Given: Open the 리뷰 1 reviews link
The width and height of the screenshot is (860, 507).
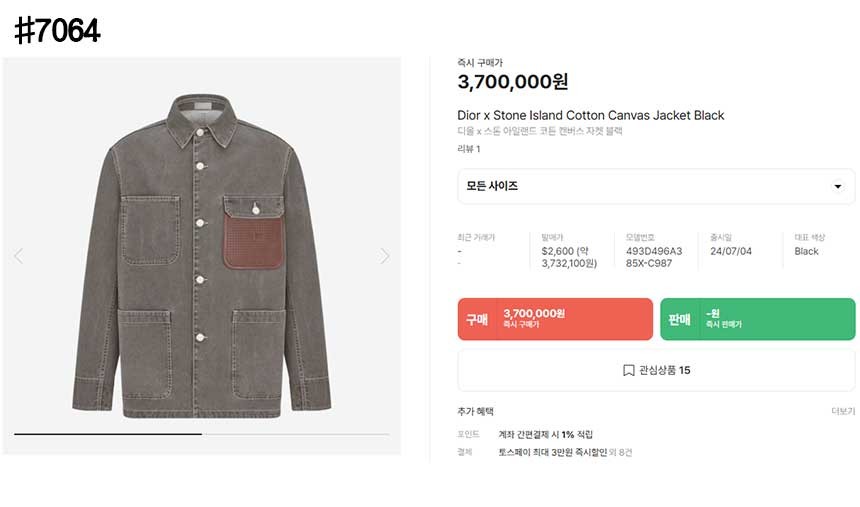Looking at the screenshot, I should [469, 149].
